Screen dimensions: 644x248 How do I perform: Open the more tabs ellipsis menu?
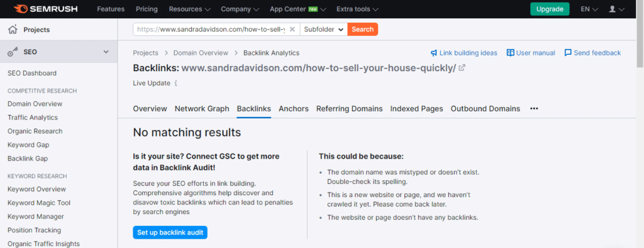click(x=534, y=108)
